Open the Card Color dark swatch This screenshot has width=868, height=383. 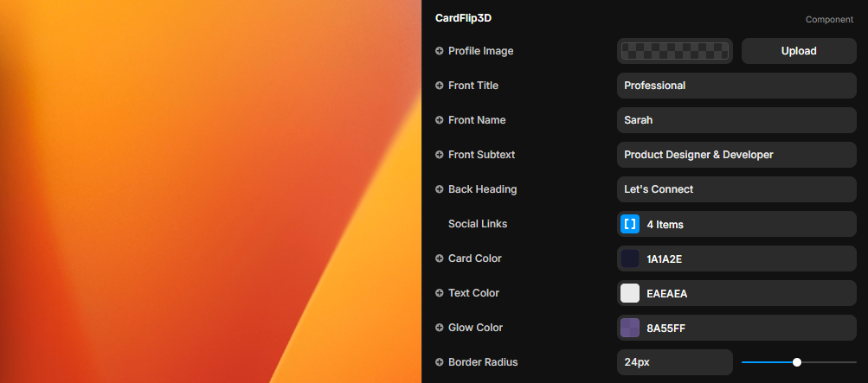[x=630, y=259]
